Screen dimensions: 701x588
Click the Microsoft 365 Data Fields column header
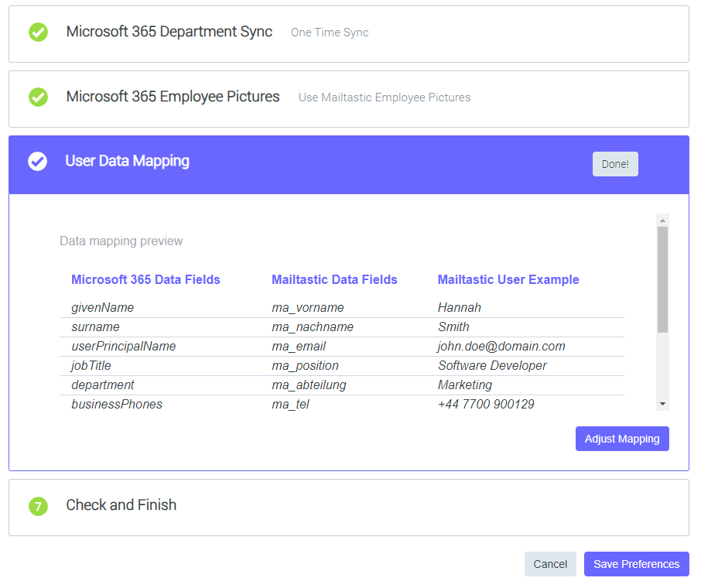(x=145, y=279)
